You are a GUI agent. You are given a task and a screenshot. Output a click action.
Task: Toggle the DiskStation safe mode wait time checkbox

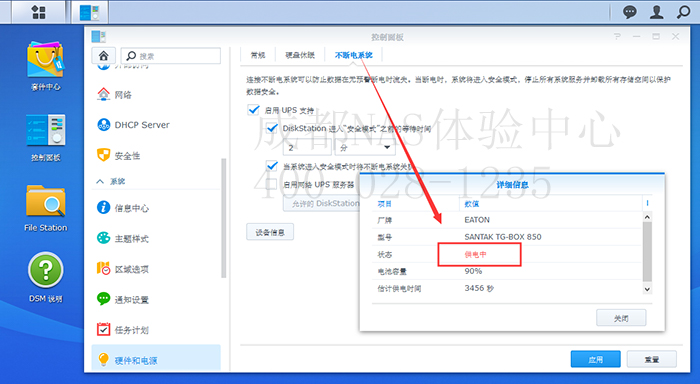(272, 129)
